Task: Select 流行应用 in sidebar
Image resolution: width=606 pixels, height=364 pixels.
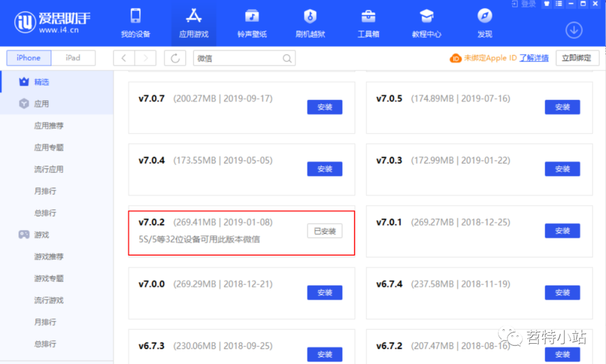Action: (49, 169)
